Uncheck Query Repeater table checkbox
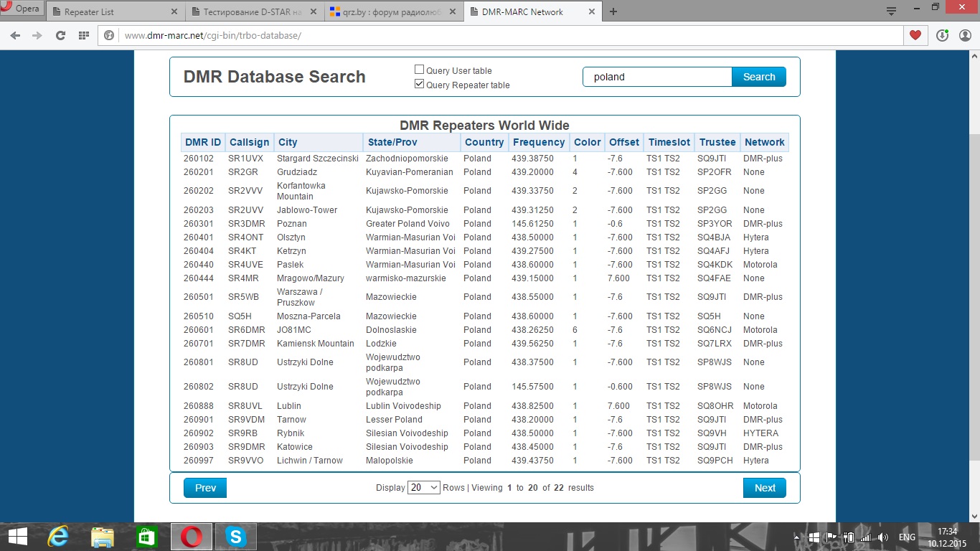Screen dimensions: 980x551 point(420,84)
